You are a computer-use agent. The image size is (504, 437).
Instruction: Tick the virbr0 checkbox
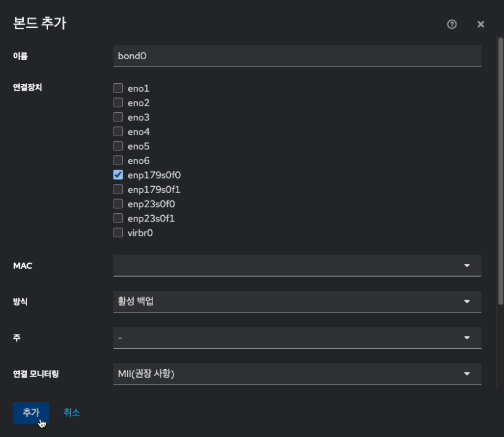click(x=118, y=232)
